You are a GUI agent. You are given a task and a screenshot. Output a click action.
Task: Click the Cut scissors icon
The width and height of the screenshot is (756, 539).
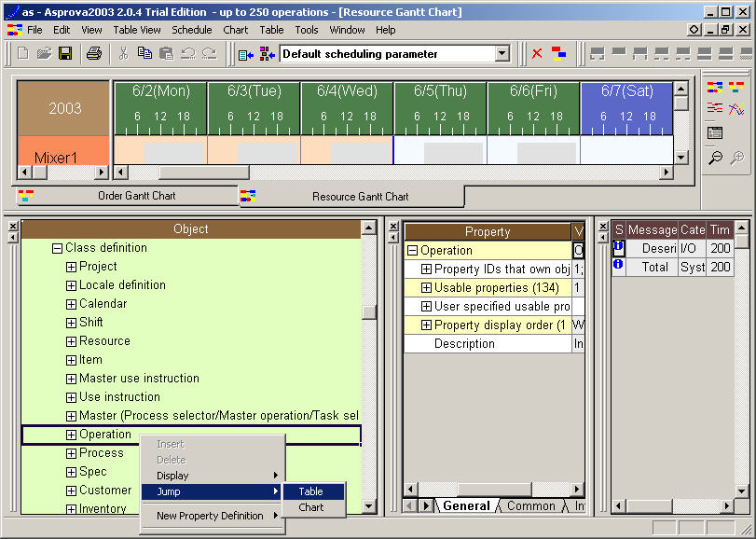[x=123, y=53]
